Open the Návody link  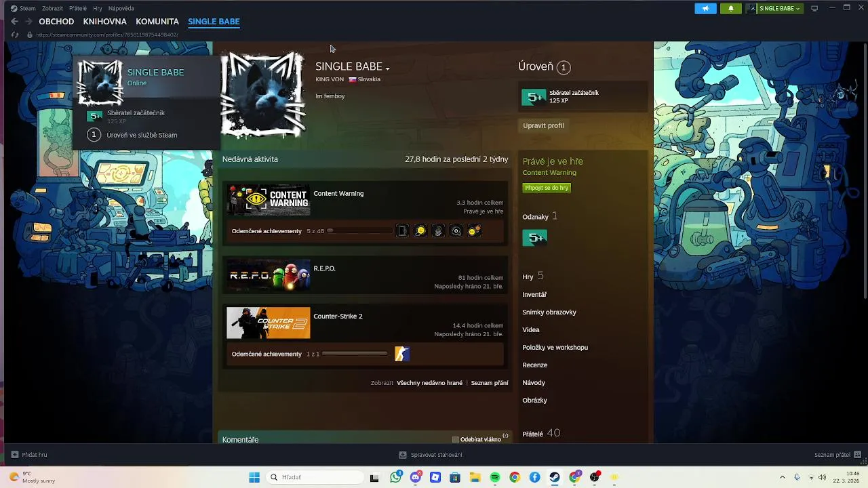click(534, 383)
